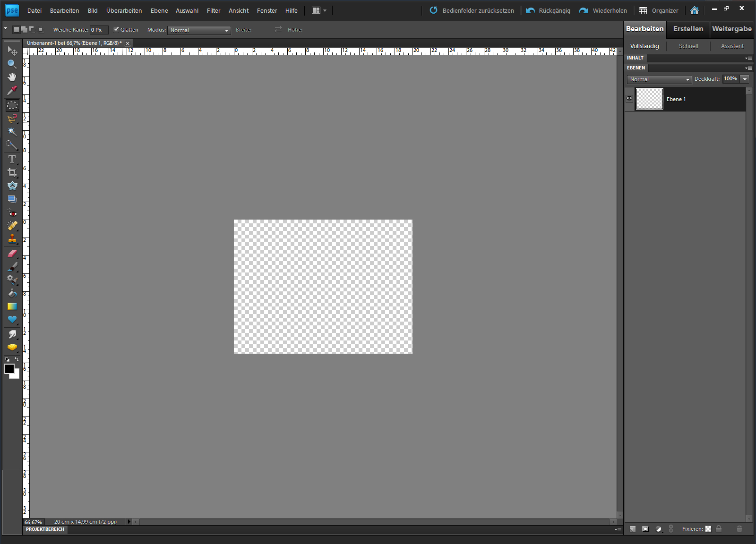Set selection mode to New Selection
The height and width of the screenshot is (544, 756).
point(17,30)
